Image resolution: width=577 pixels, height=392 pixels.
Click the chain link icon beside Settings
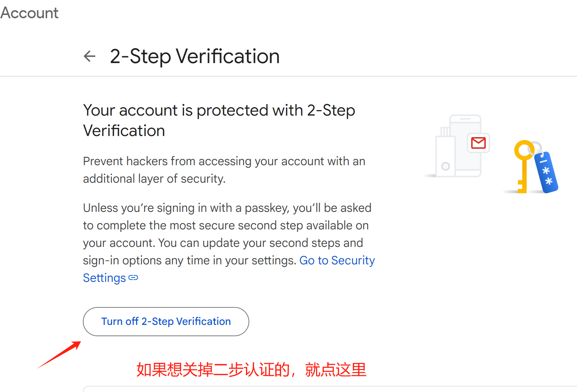(x=134, y=277)
